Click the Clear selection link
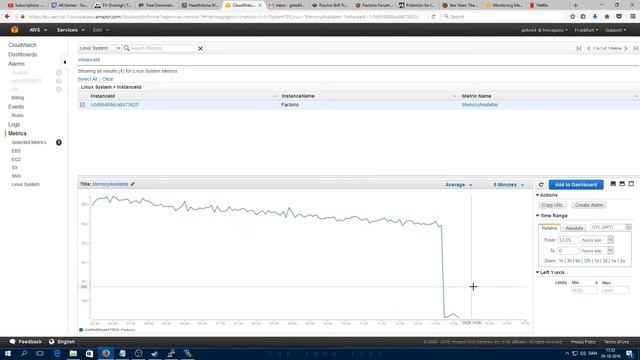This screenshot has height=360, width=640. (x=108, y=79)
